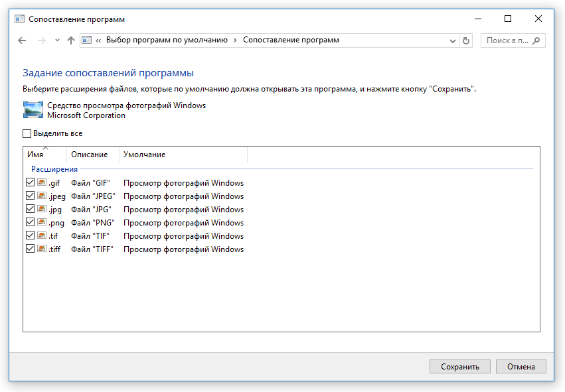
Task: Uncheck the .jpeg extension checkbox
Action: pos(30,196)
